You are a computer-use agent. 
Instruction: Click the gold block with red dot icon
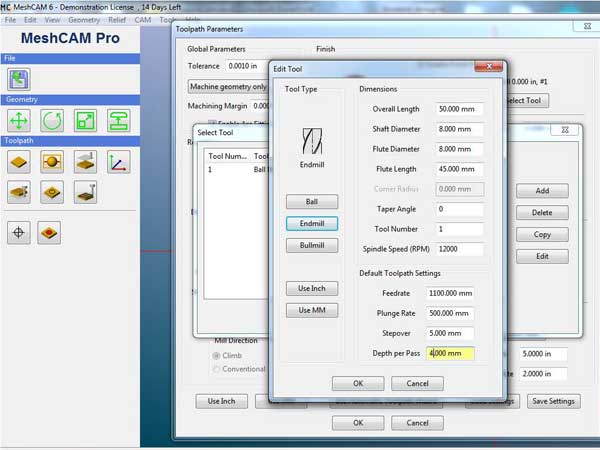pos(49,232)
